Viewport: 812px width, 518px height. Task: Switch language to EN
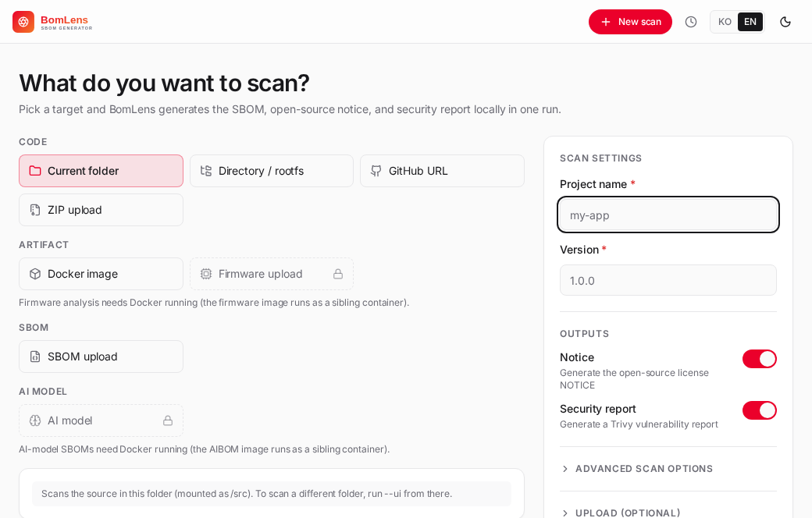tap(750, 22)
